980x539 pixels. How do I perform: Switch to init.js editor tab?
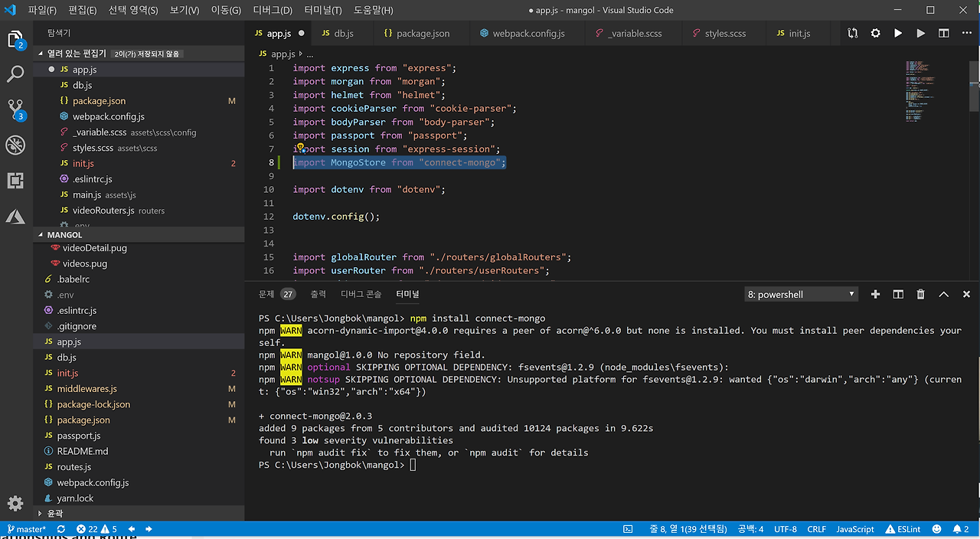(x=799, y=34)
